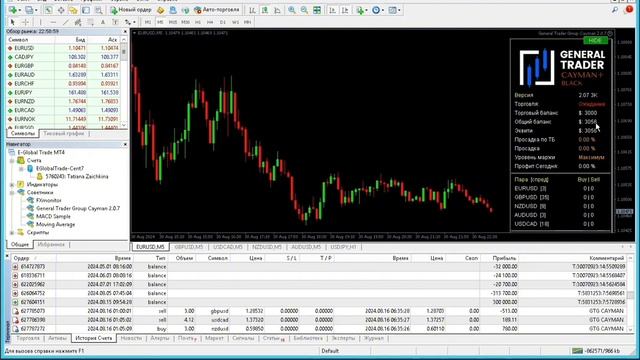Toggle the Navigator panel toolbar icon

[73, 10]
